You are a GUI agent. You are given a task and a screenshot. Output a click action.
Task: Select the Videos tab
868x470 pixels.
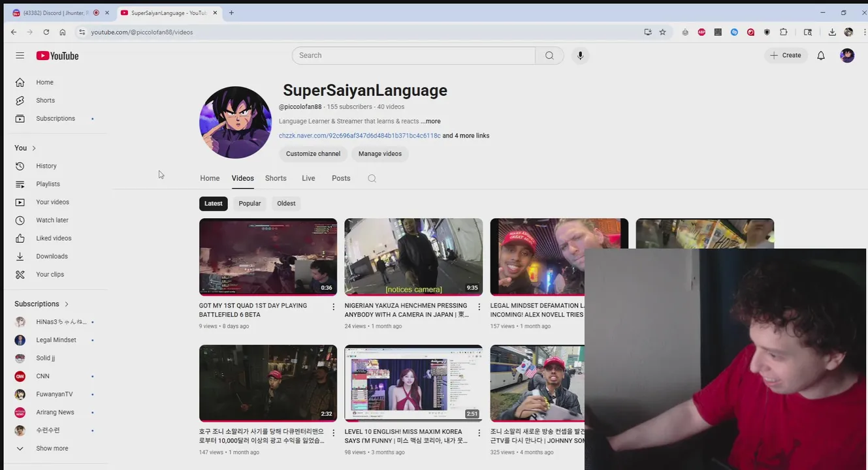point(242,178)
